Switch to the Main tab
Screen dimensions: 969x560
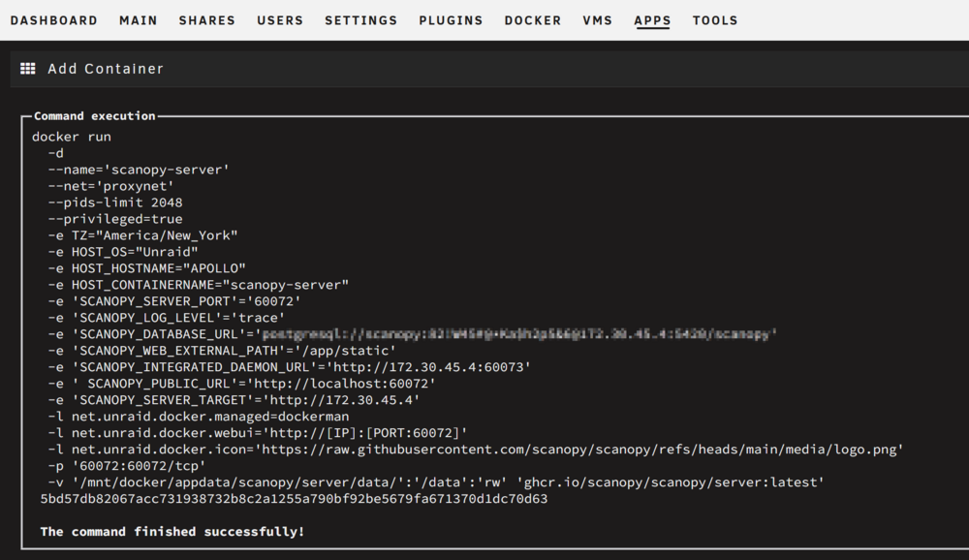coord(139,20)
